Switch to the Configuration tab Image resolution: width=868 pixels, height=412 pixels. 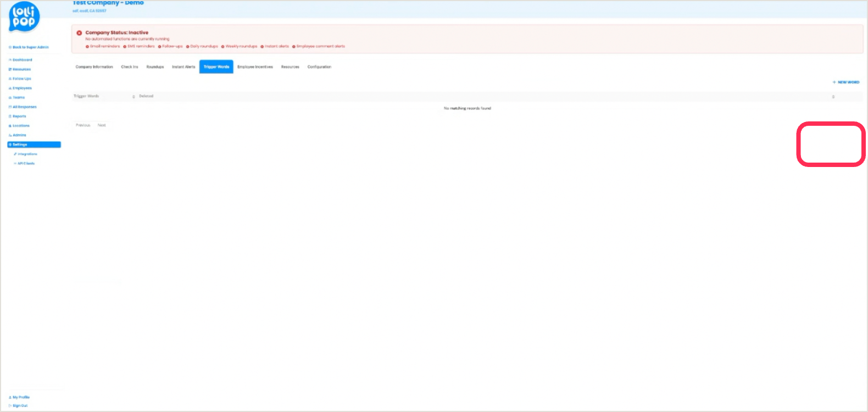(x=319, y=67)
